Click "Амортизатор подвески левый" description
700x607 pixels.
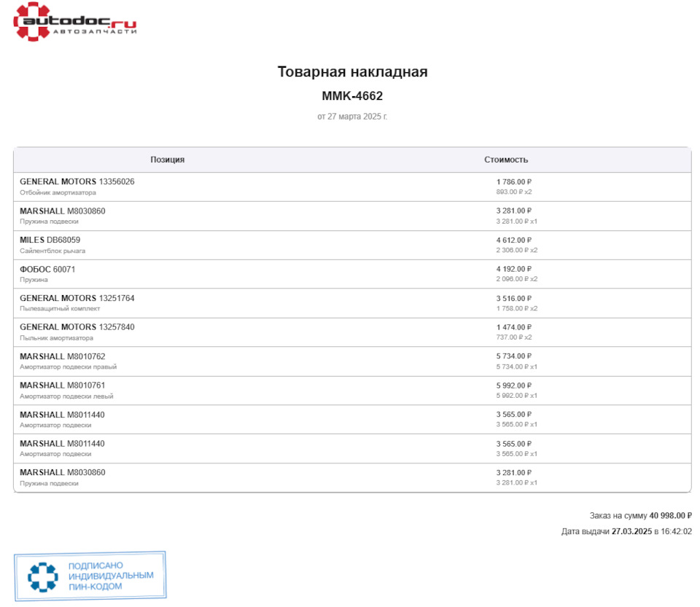point(66,396)
